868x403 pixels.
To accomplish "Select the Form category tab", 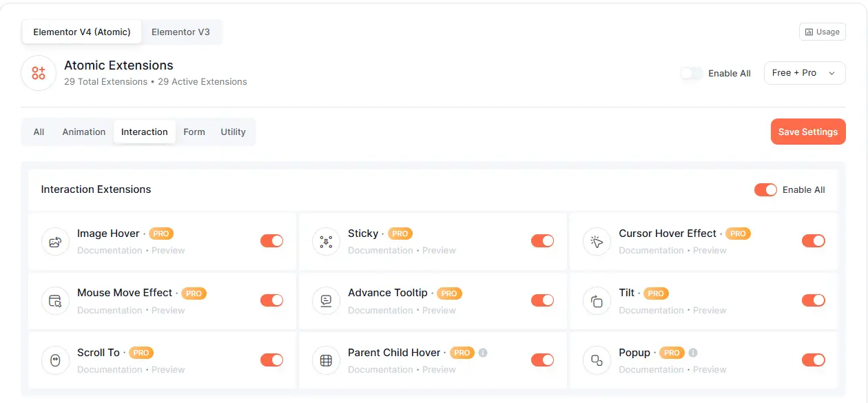I will [x=194, y=132].
